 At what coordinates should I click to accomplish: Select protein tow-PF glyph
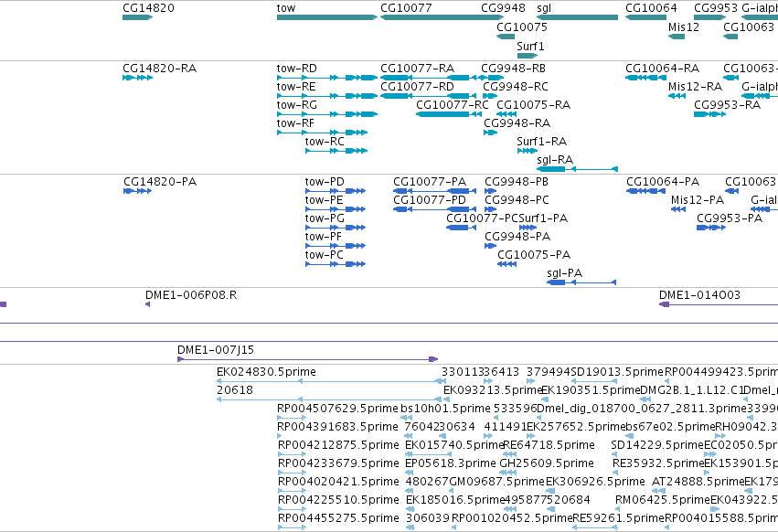pos(336,246)
